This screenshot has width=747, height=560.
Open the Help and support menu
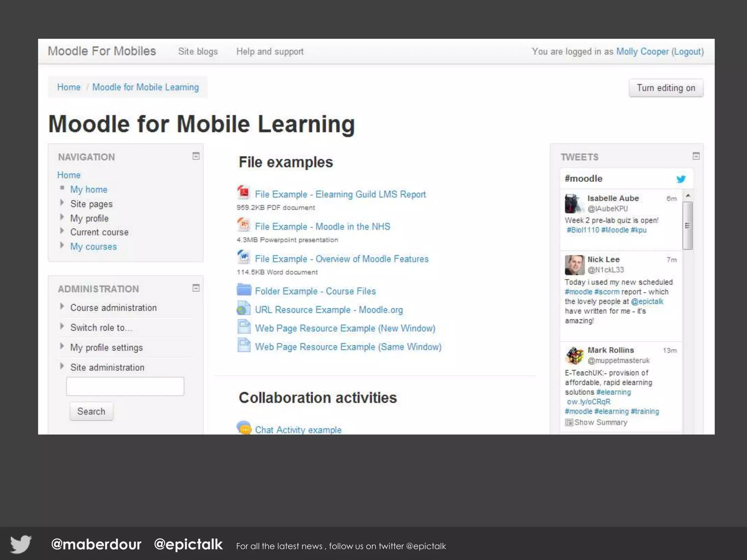coord(270,51)
